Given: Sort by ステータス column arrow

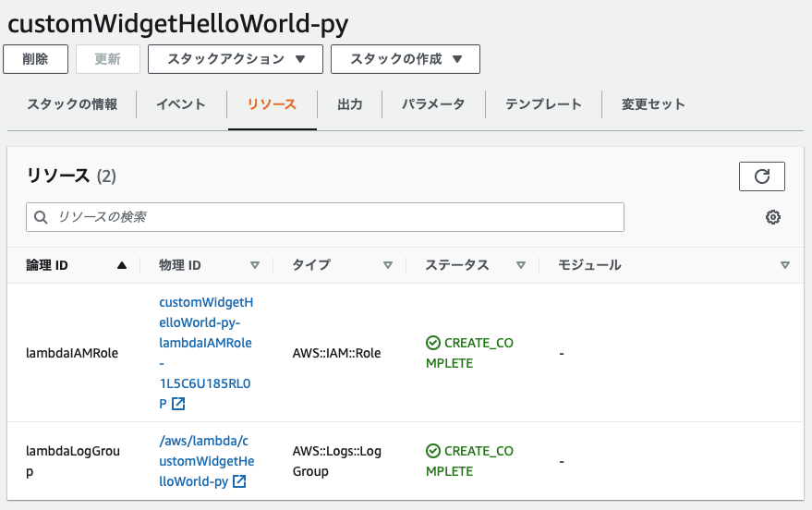Looking at the screenshot, I should pos(521,265).
